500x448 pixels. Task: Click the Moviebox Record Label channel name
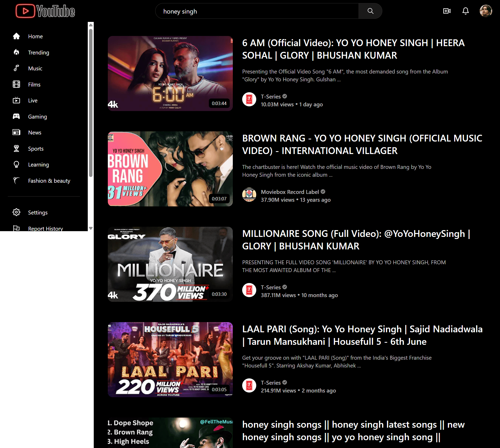point(290,192)
